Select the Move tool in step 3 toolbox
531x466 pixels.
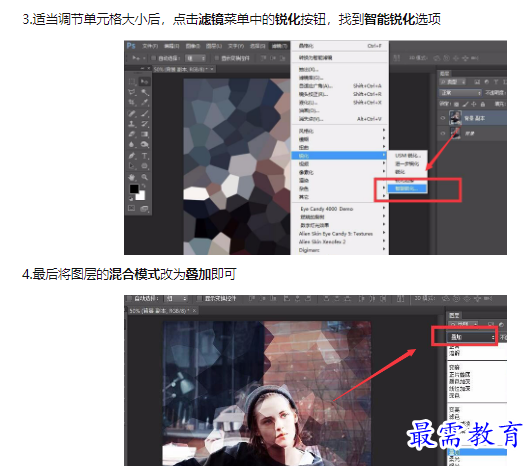pyautogui.click(x=145, y=82)
